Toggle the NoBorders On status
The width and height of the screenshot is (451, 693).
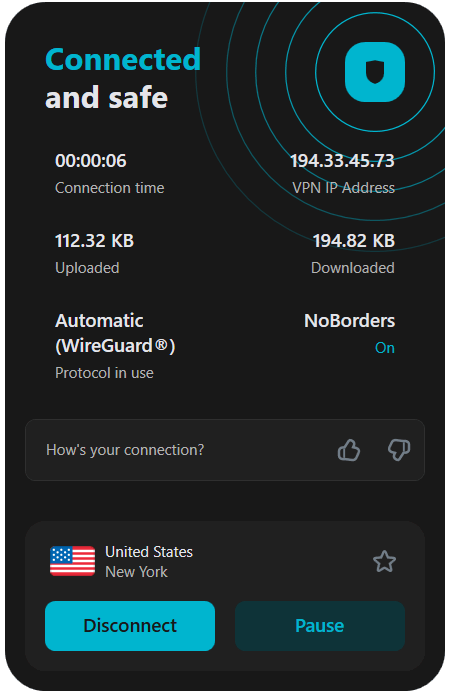tap(385, 348)
